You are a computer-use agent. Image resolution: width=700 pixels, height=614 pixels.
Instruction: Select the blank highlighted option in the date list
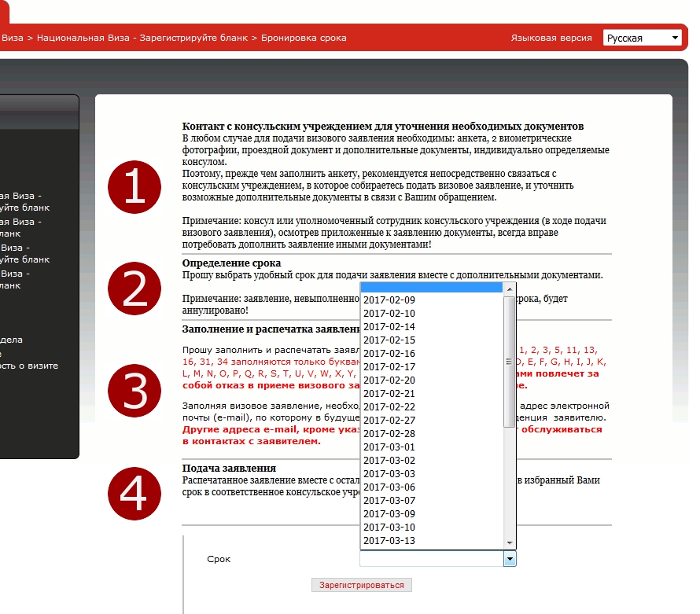click(x=432, y=288)
